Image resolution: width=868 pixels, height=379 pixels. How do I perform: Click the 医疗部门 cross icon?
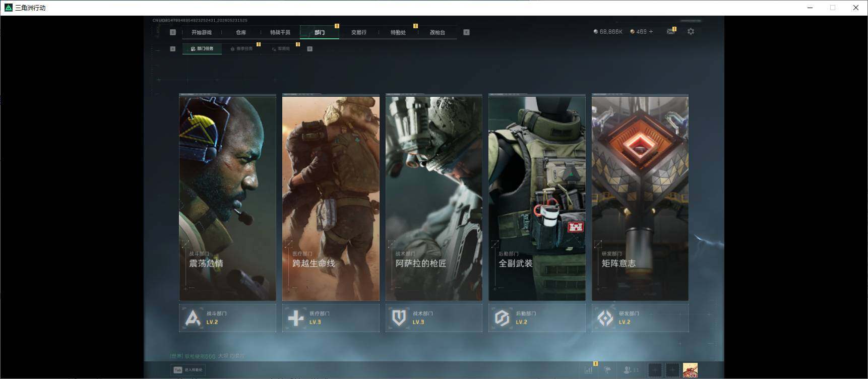click(296, 318)
